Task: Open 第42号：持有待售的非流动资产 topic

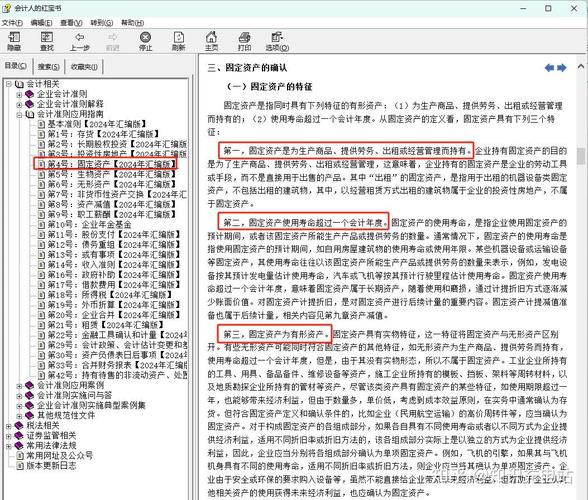Action: point(117,375)
